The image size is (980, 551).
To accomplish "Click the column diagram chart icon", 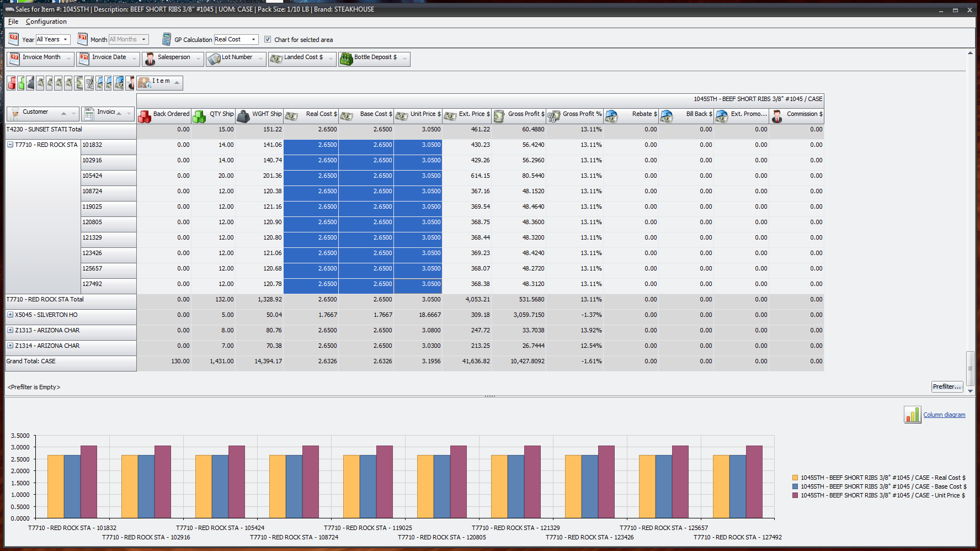I will [x=912, y=415].
